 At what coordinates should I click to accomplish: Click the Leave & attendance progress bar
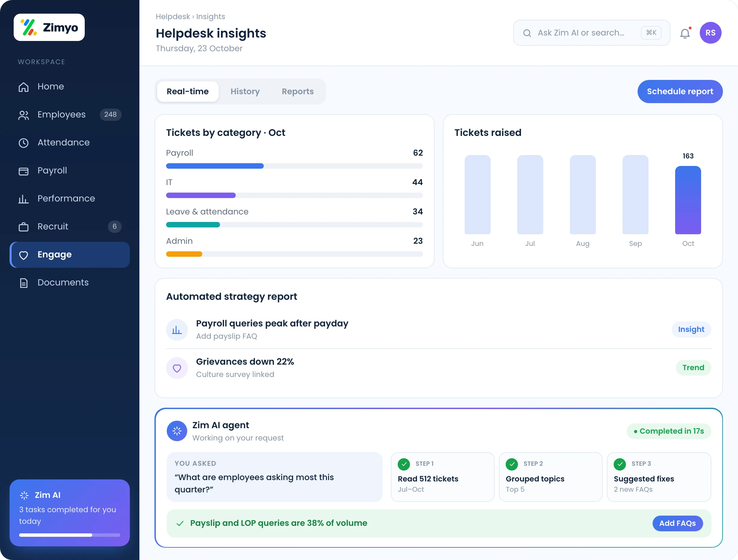point(295,225)
